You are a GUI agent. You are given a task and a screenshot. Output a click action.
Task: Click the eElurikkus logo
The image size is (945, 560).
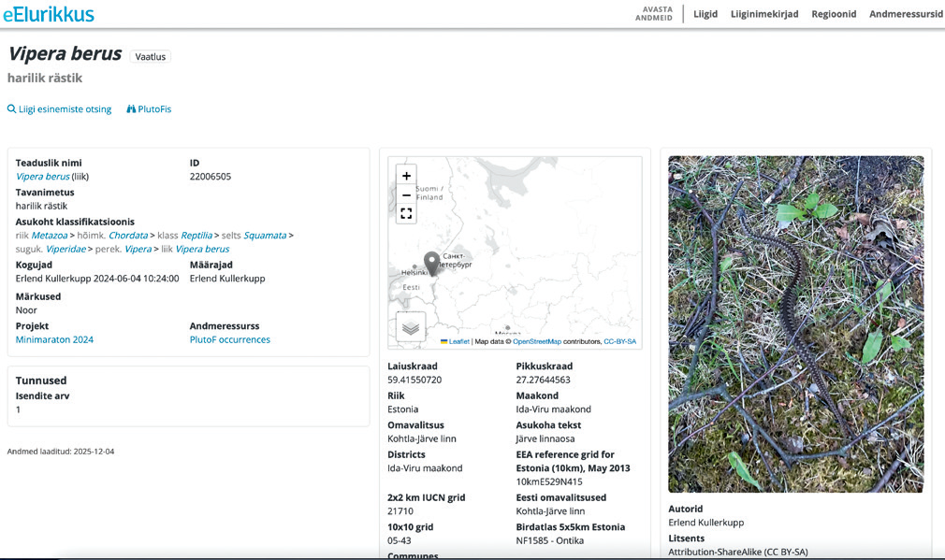48,14
